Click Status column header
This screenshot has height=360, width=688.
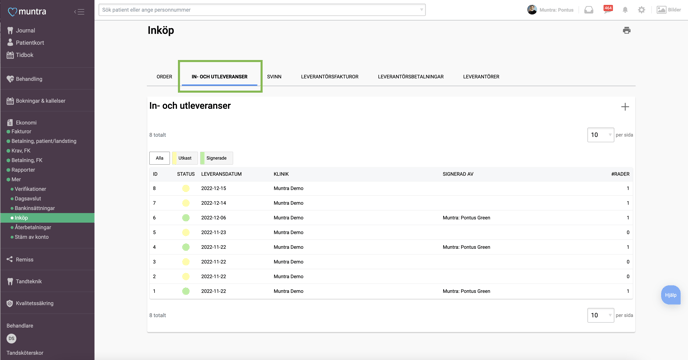point(186,174)
